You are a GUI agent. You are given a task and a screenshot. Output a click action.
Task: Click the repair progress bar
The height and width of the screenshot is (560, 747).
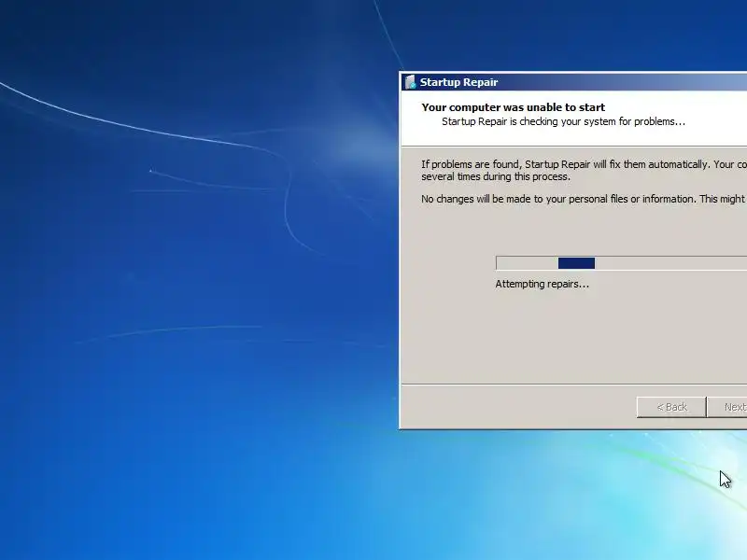tap(621, 263)
